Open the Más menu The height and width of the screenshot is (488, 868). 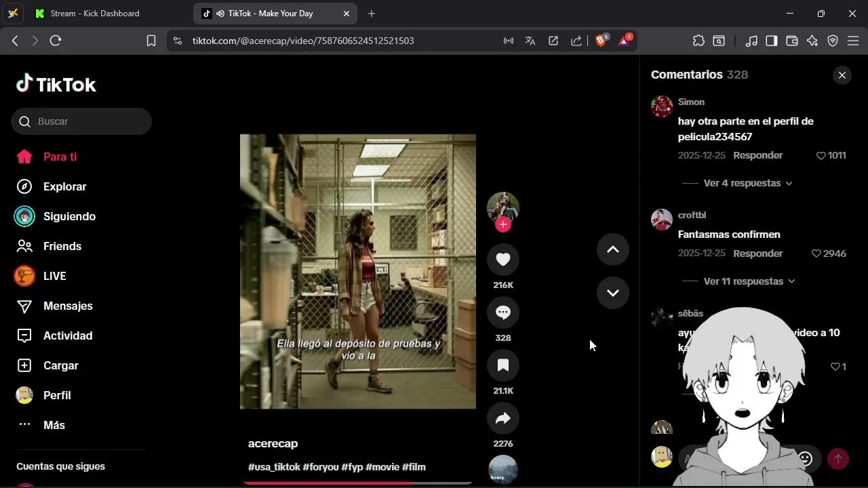(41, 425)
